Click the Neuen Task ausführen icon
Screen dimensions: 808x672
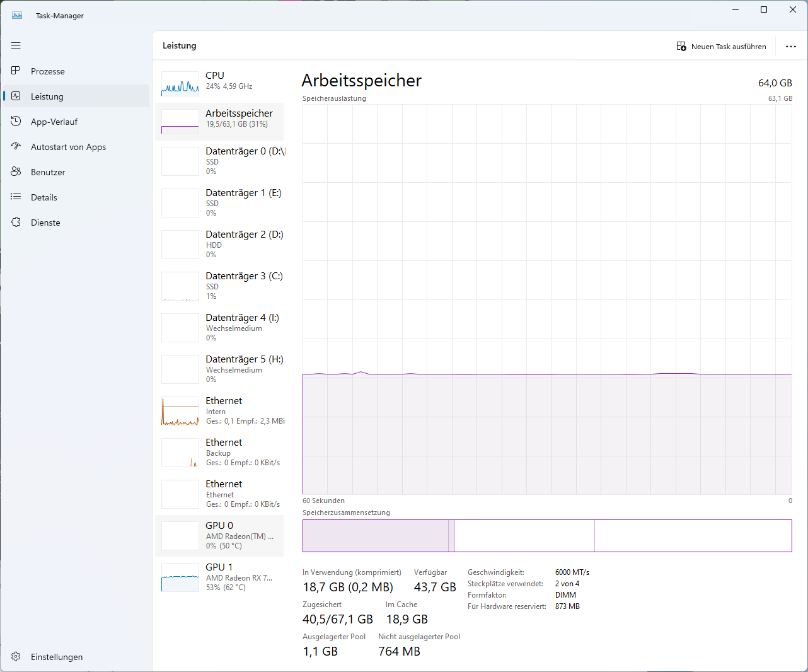tap(681, 46)
